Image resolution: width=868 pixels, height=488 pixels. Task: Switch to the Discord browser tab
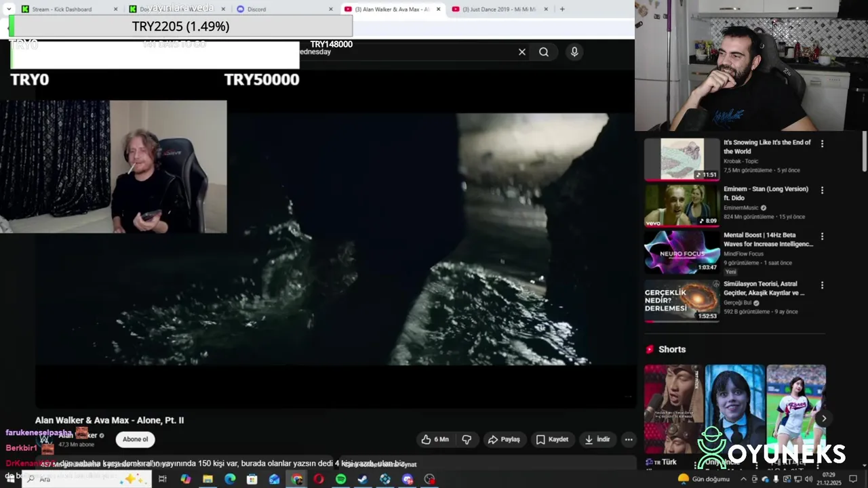click(x=283, y=9)
